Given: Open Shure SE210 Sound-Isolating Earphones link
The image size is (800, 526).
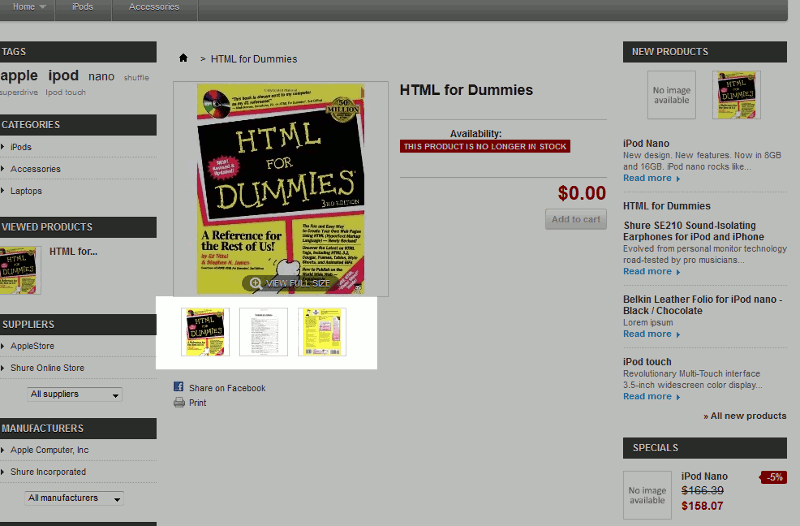Looking at the screenshot, I should (693, 231).
